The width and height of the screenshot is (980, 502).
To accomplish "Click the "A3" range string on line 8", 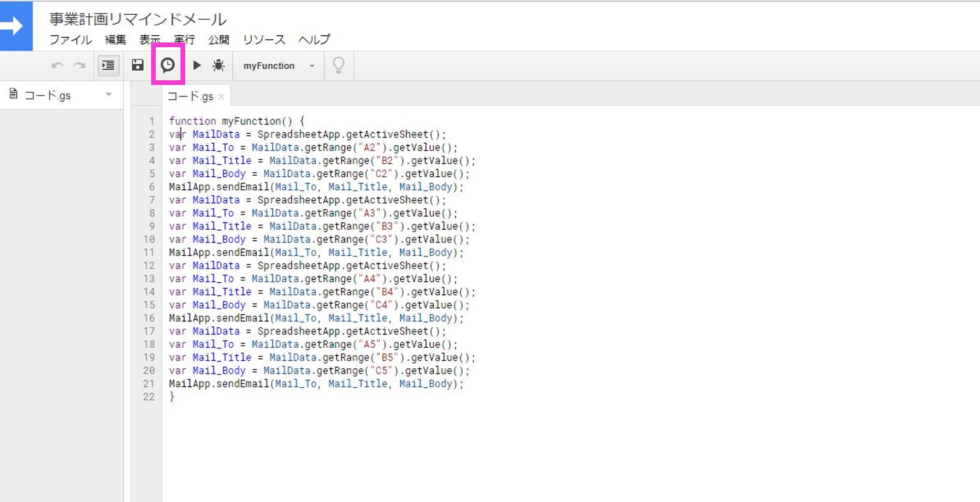I will [370, 213].
